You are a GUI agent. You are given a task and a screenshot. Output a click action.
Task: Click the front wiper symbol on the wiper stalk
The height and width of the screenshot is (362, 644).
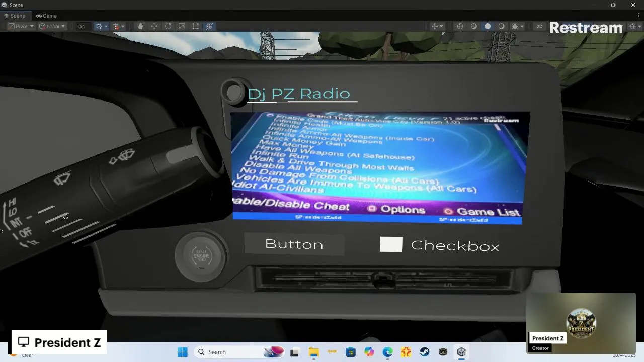click(x=62, y=178)
